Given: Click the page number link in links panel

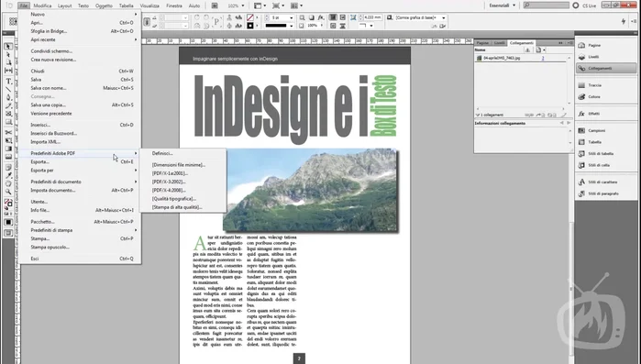Looking at the screenshot, I should pyautogui.click(x=543, y=59).
